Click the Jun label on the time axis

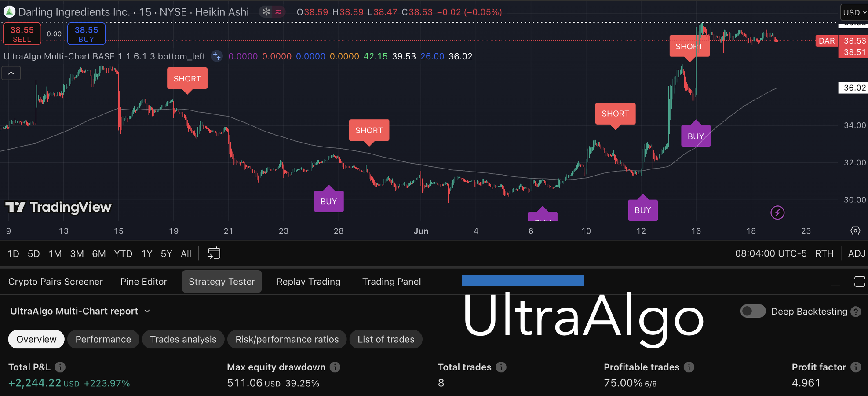click(421, 231)
